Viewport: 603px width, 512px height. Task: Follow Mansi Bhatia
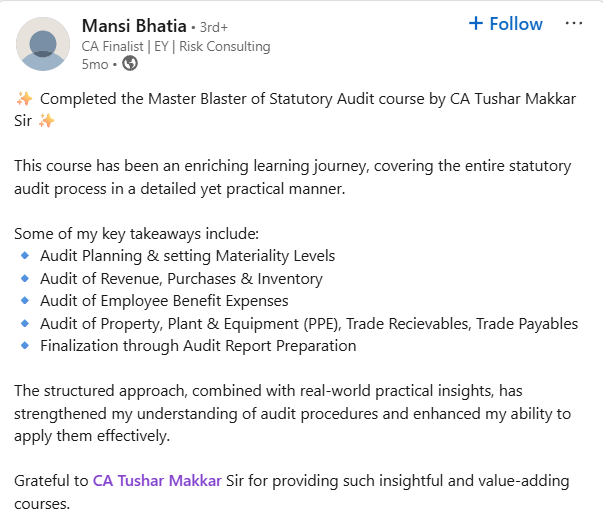[x=506, y=24]
